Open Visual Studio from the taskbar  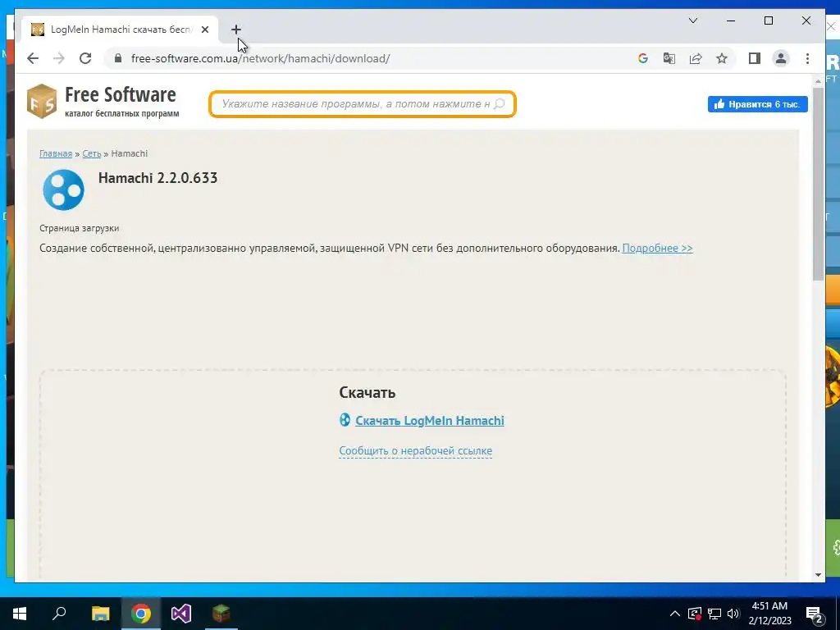click(181, 614)
